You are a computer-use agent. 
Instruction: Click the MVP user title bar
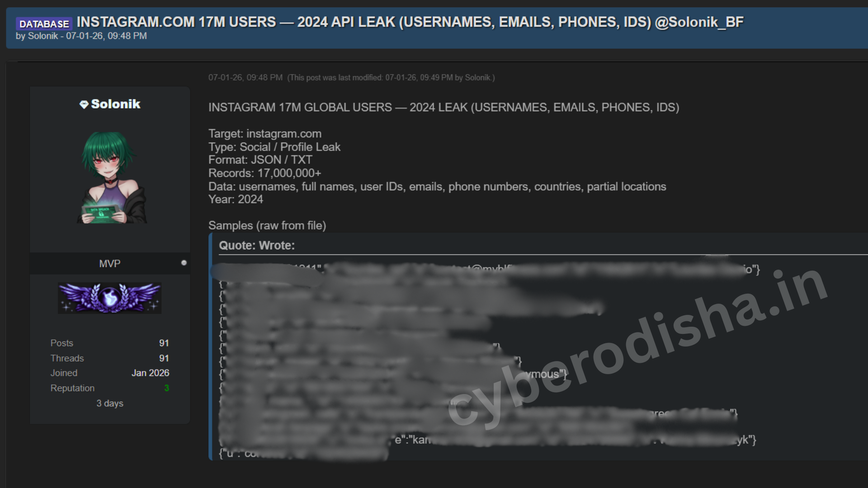109,263
